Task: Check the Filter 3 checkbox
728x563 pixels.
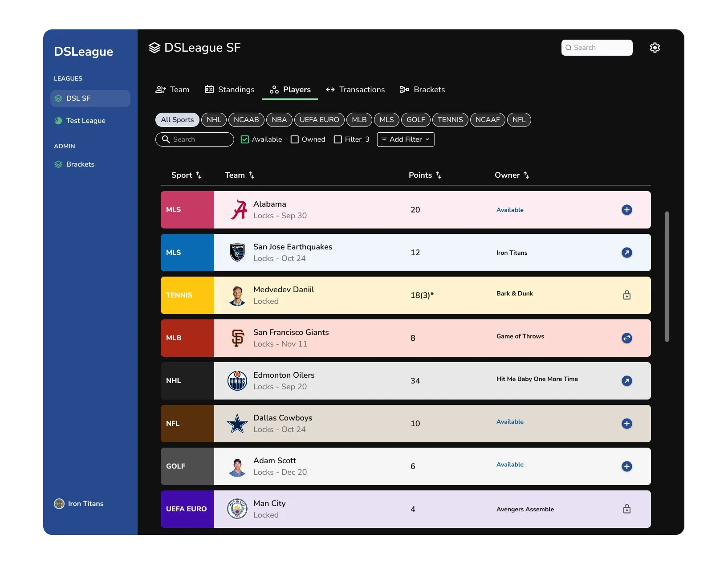Action: (x=338, y=139)
